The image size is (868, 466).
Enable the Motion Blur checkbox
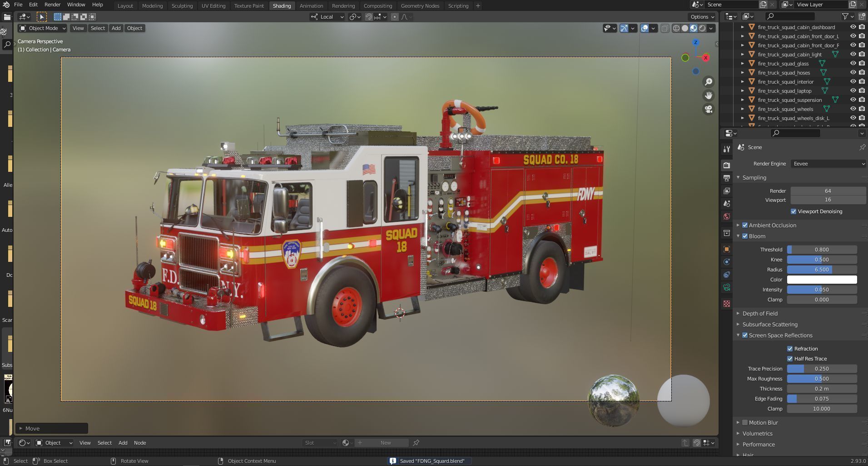click(745, 422)
